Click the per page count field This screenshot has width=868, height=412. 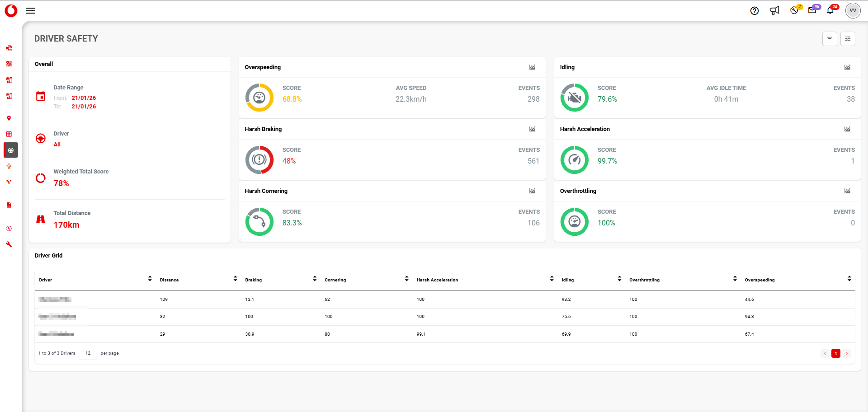(x=88, y=353)
